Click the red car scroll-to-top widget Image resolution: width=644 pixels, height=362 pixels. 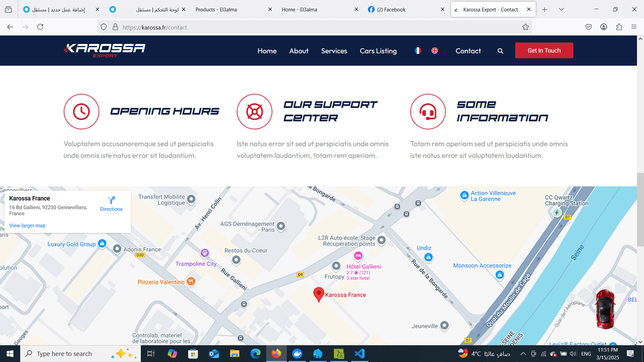606,309
